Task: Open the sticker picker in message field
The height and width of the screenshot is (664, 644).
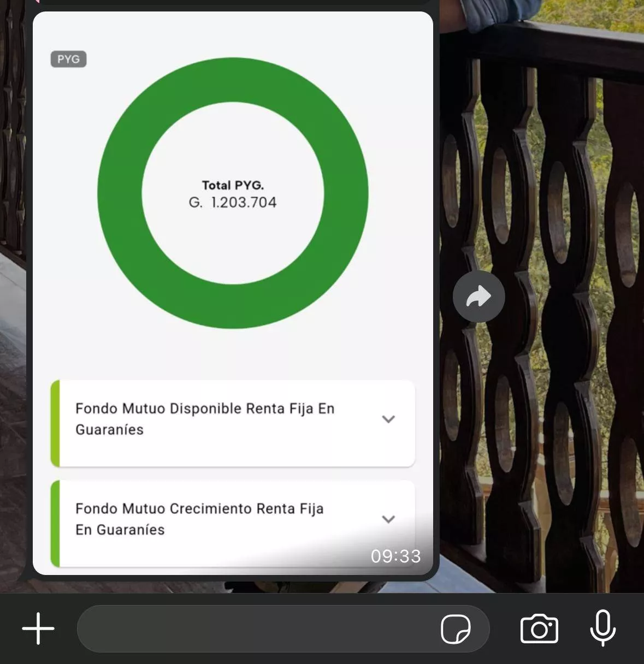Action: [456, 629]
